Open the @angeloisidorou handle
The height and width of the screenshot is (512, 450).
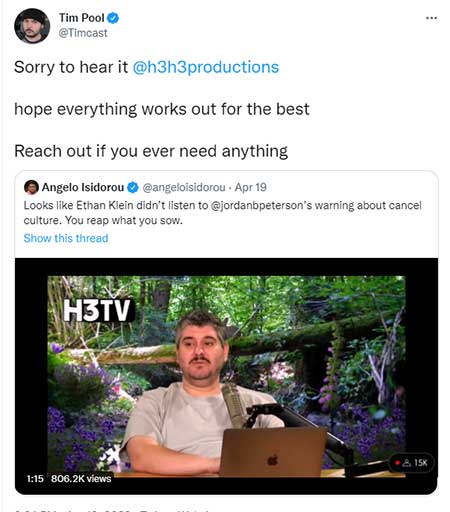click(x=184, y=187)
